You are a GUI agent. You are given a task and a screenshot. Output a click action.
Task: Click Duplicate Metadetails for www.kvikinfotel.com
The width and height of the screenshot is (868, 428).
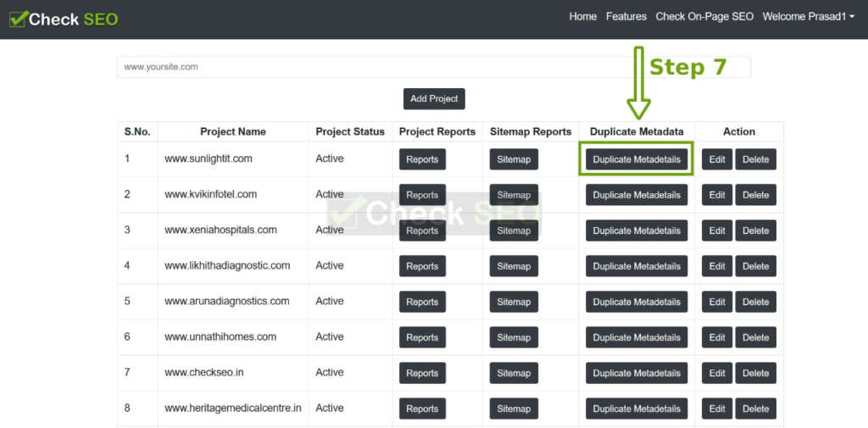pos(637,195)
